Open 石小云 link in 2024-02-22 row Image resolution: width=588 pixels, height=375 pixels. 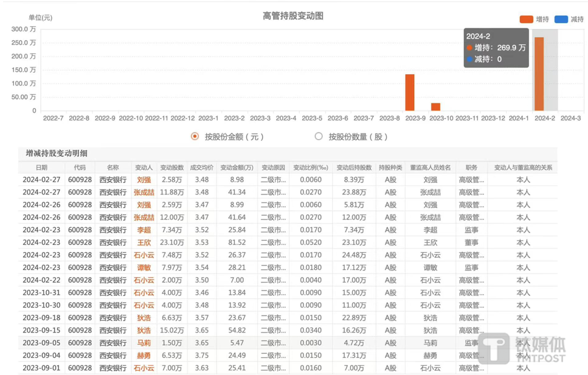point(144,280)
